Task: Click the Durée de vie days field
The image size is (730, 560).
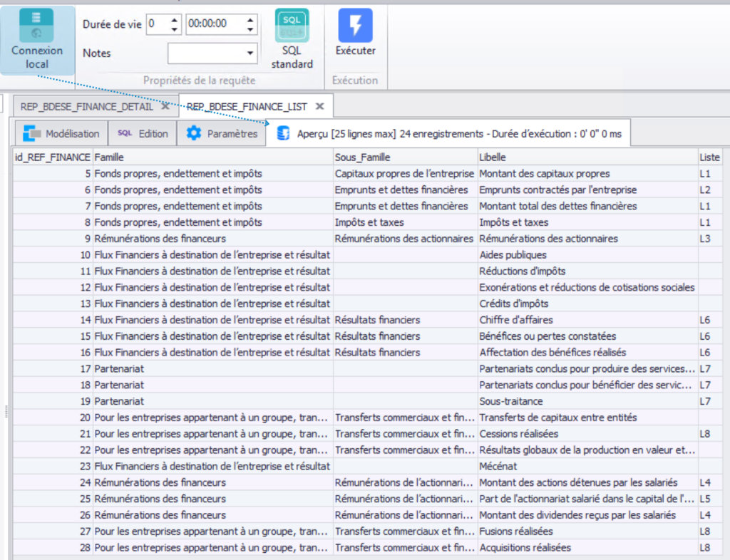Action: point(158,24)
